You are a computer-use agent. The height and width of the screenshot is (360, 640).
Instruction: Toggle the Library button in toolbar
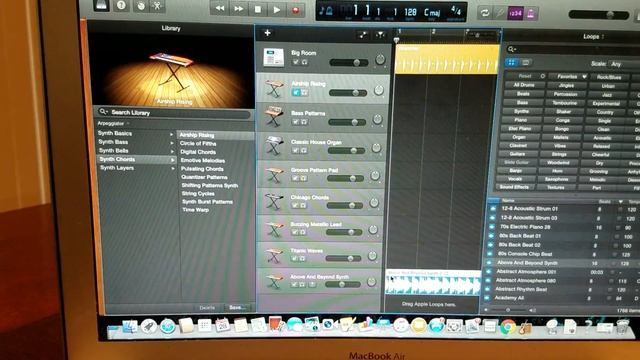(x=101, y=5)
